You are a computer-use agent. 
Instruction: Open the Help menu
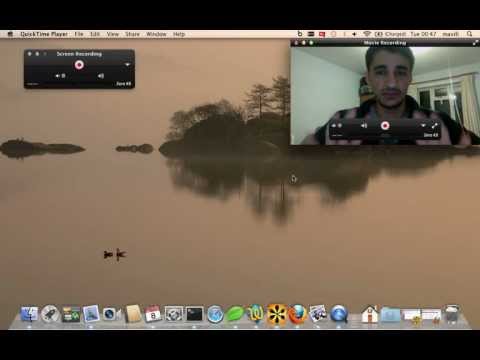[179, 34]
